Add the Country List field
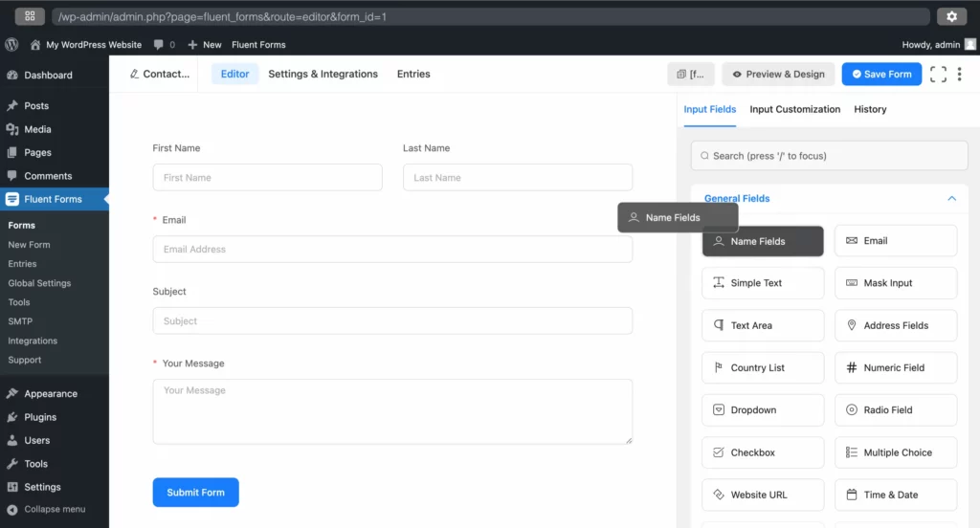 [x=763, y=367]
